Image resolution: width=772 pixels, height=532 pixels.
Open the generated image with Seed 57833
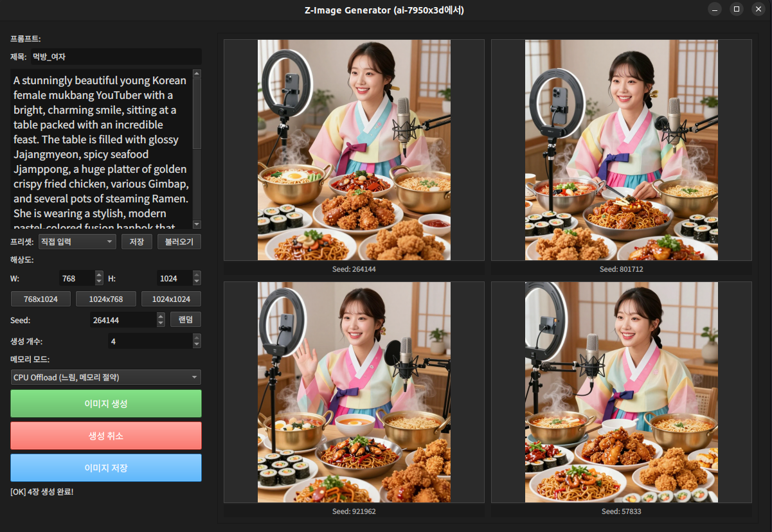pyautogui.click(x=621, y=392)
